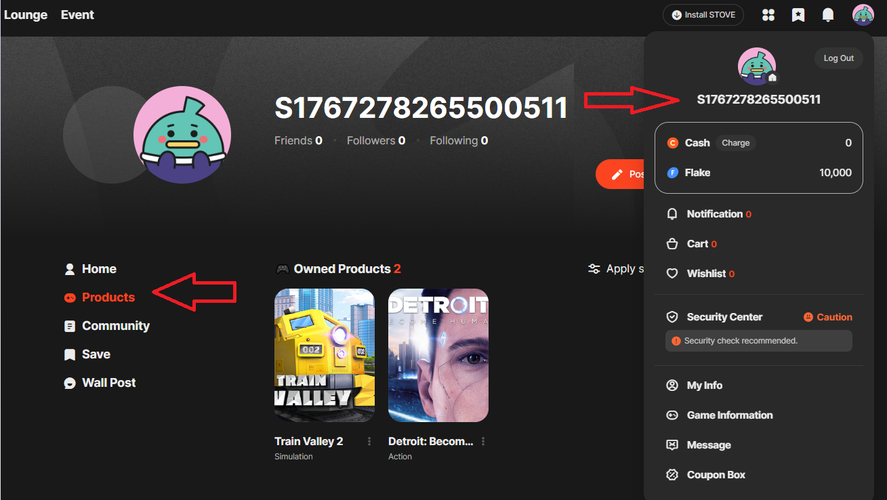887x500 pixels.
Task: Click the orange Post button with pencil
Action: pyautogui.click(x=621, y=174)
